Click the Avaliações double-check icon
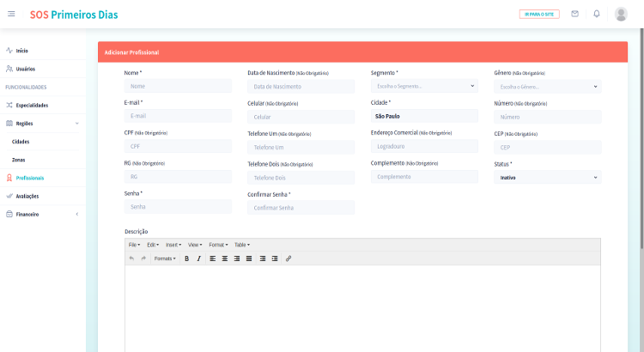The width and height of the screenshot is (644, 352). pos(9,196)
